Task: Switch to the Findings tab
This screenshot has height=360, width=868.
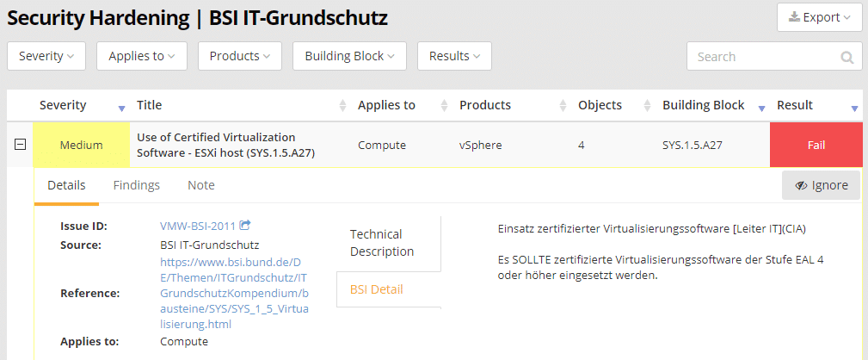Action: (x=137, y=185)
